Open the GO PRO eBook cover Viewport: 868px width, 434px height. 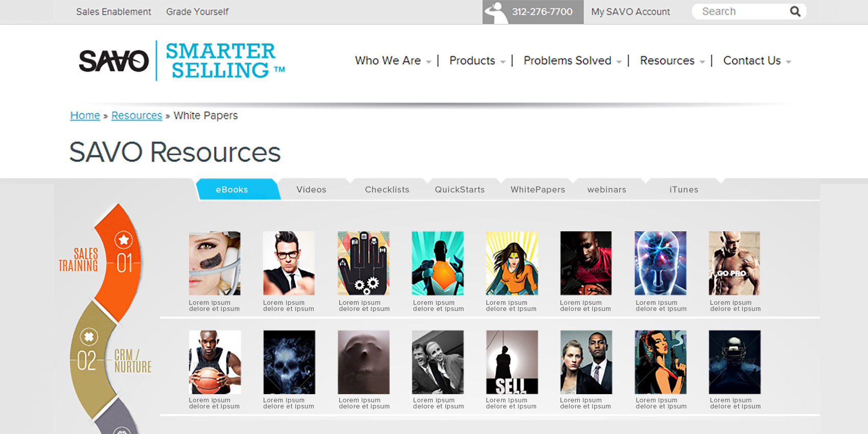click(x=734, y=263)
